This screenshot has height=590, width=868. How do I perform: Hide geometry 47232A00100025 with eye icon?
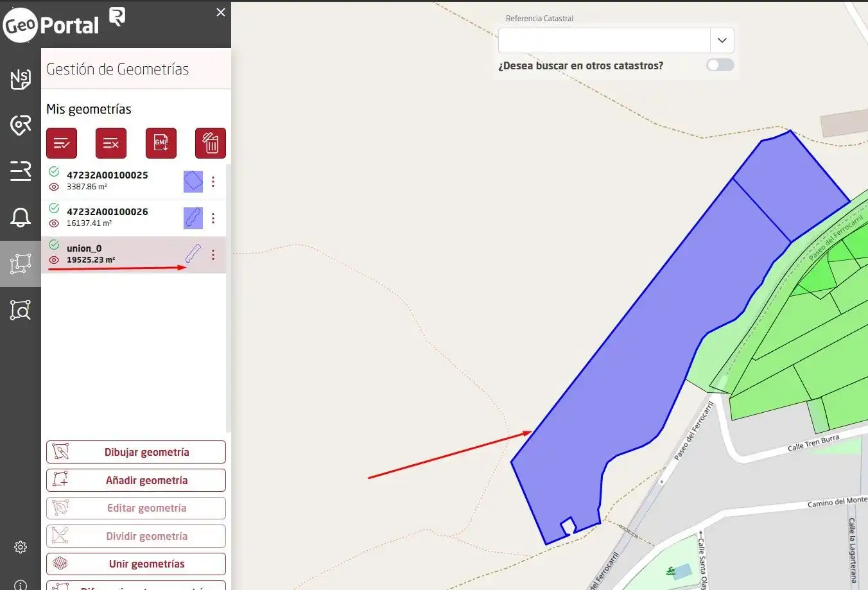(x=54, y=187)
